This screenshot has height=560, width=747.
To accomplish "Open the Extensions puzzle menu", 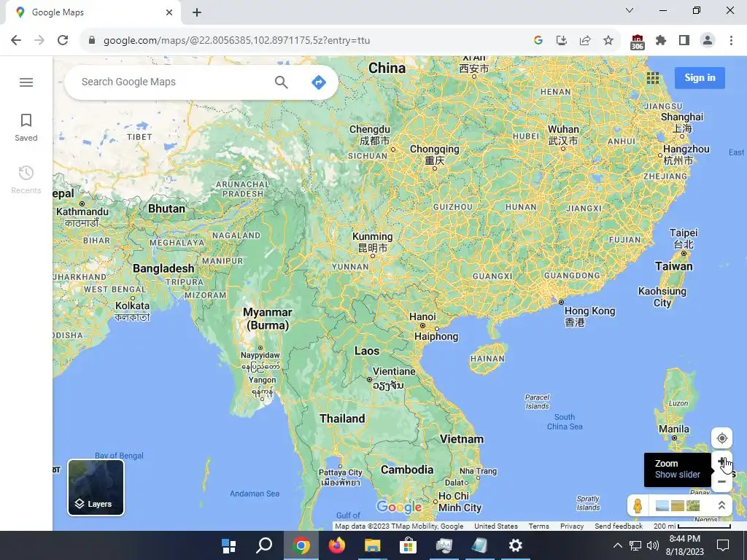I will [661, 40].
